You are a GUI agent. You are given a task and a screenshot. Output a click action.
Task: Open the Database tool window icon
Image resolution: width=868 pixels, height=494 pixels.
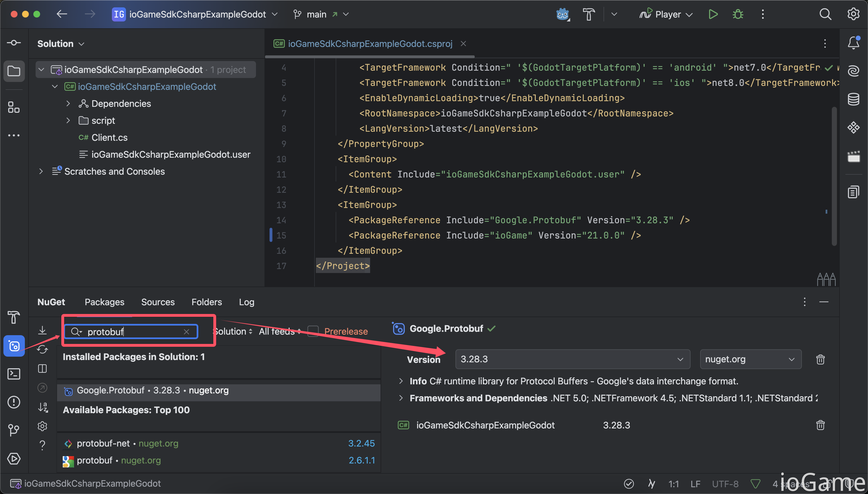853,99
